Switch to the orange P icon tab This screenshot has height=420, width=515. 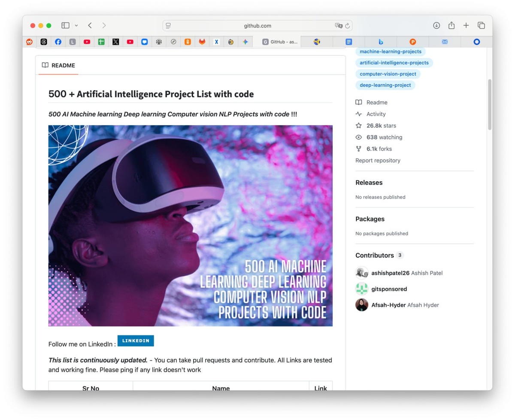click(413, 42)
